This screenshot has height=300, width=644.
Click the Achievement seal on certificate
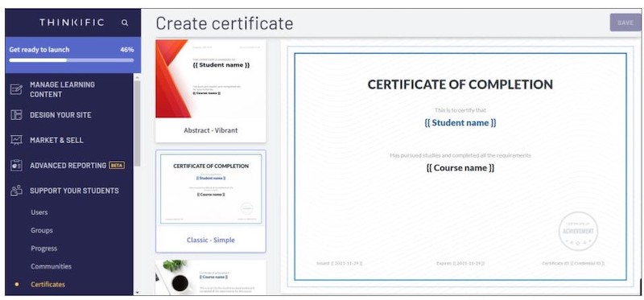coord(578,231)
